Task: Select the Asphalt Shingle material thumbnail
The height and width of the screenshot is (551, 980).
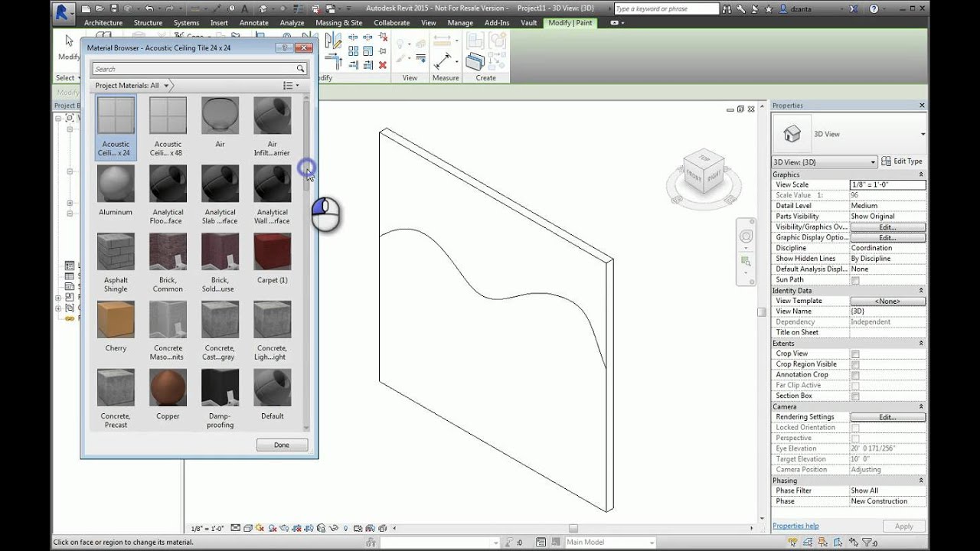Action: click(116, 252)
